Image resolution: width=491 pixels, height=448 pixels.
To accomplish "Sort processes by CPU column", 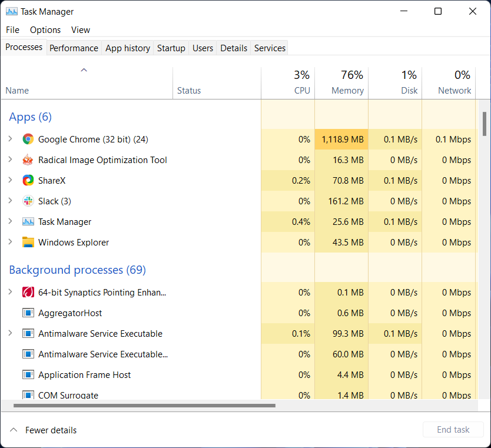I will click(288, 83).
